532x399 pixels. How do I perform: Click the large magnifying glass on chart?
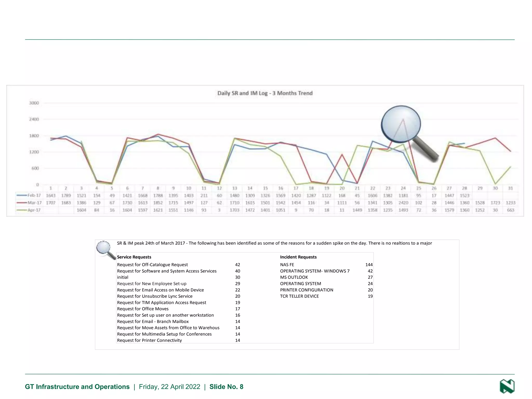(401, 125)
